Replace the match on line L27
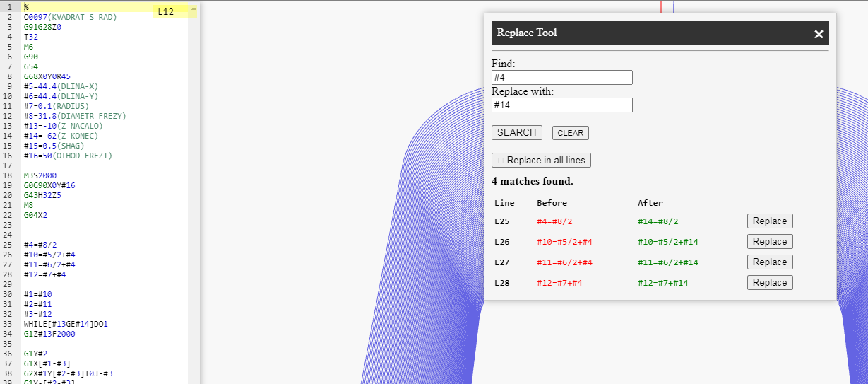Screen dimensions: 868x384 pyautogui.click(x=770, y=262)
